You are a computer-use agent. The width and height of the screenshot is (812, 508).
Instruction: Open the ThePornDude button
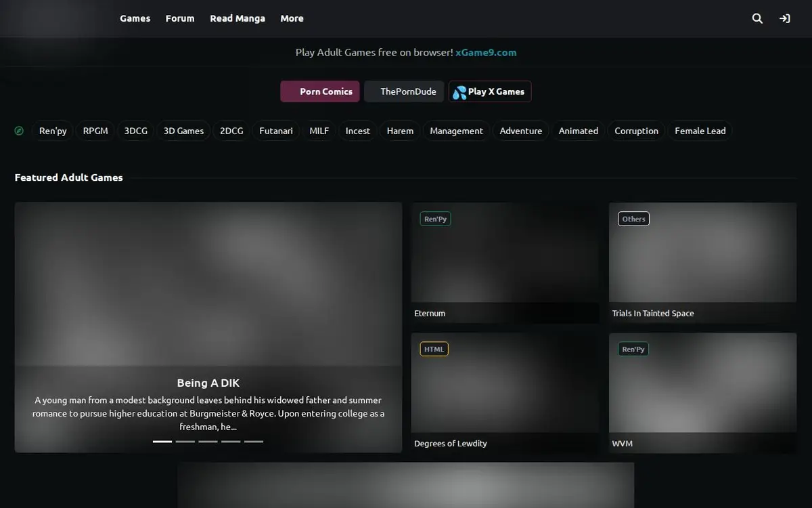click(x=404, y=91)
